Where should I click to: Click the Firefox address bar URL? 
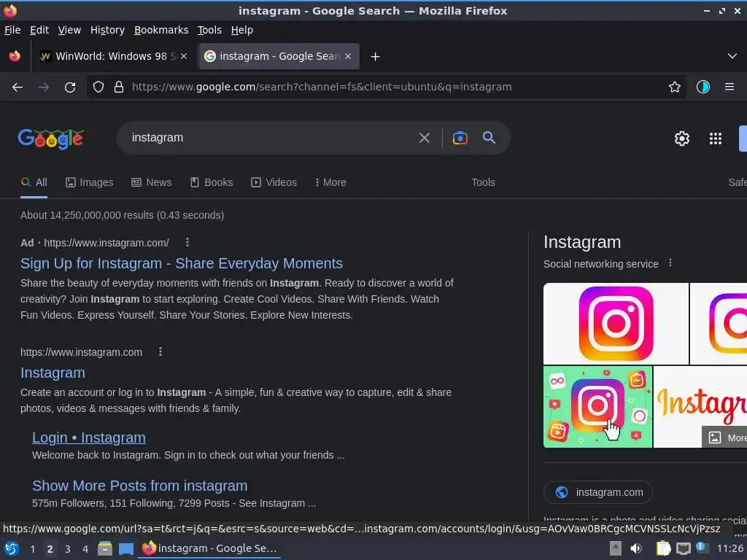pyautogui.click(x=322, y=87)
